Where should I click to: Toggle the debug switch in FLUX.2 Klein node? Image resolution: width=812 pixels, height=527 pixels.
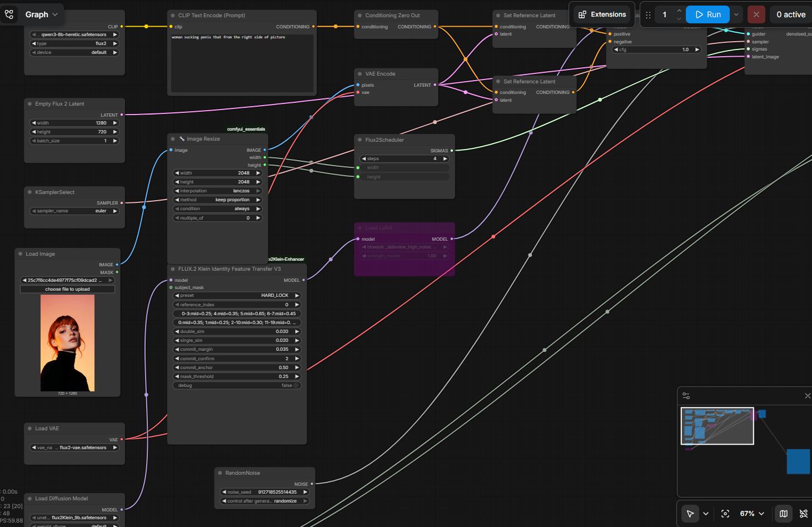click(296, 385)
